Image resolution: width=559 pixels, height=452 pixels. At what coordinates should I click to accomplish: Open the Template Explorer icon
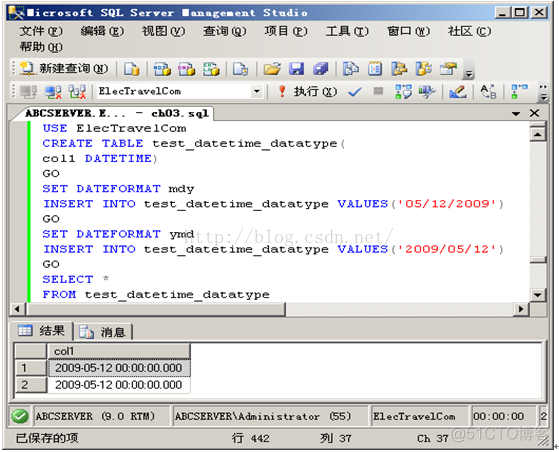pos(424,68)
